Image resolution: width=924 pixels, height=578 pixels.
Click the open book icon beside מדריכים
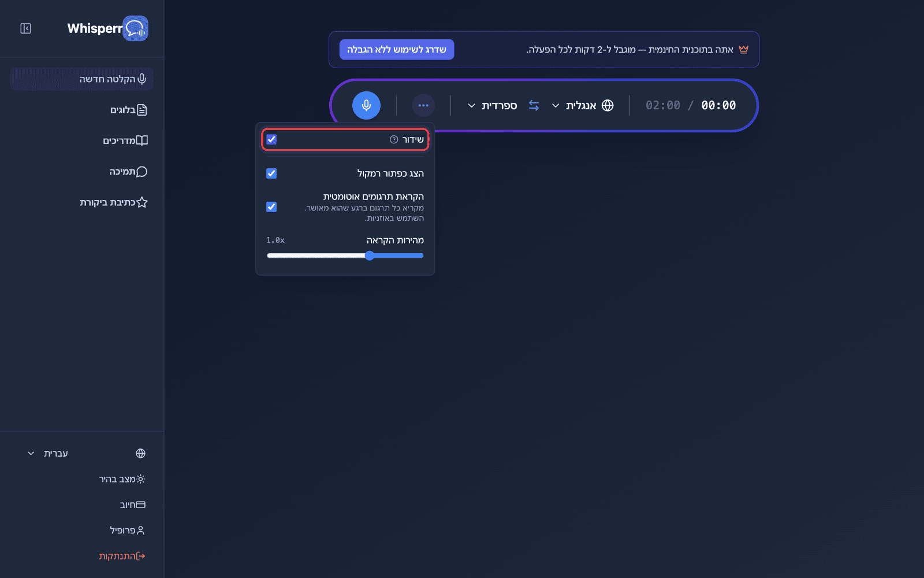coord(142,140)
